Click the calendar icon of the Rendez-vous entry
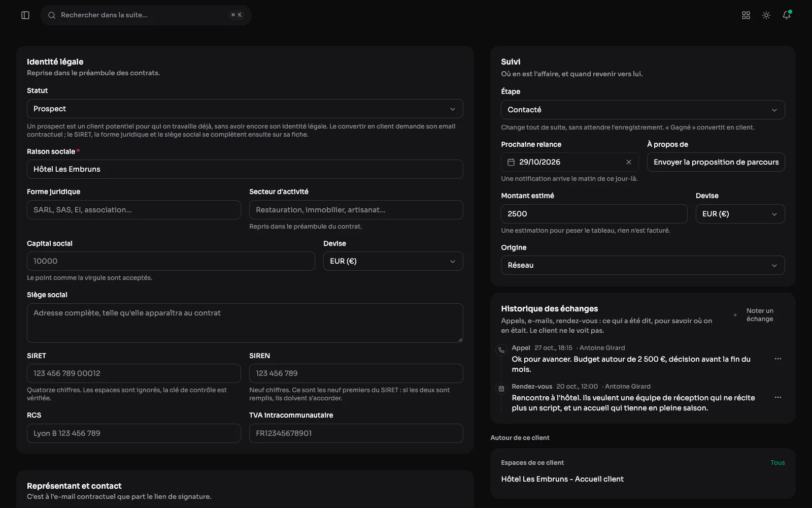Screen dimensions: 812x508 click(501, 389)
